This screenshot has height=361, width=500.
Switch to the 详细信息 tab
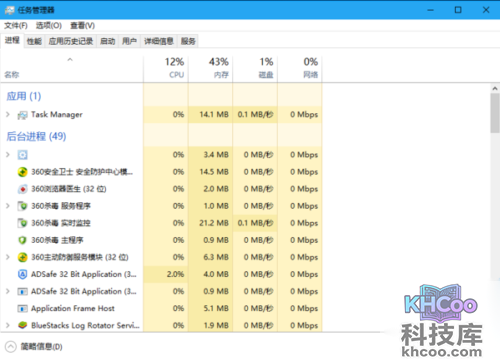pos(159,41)
